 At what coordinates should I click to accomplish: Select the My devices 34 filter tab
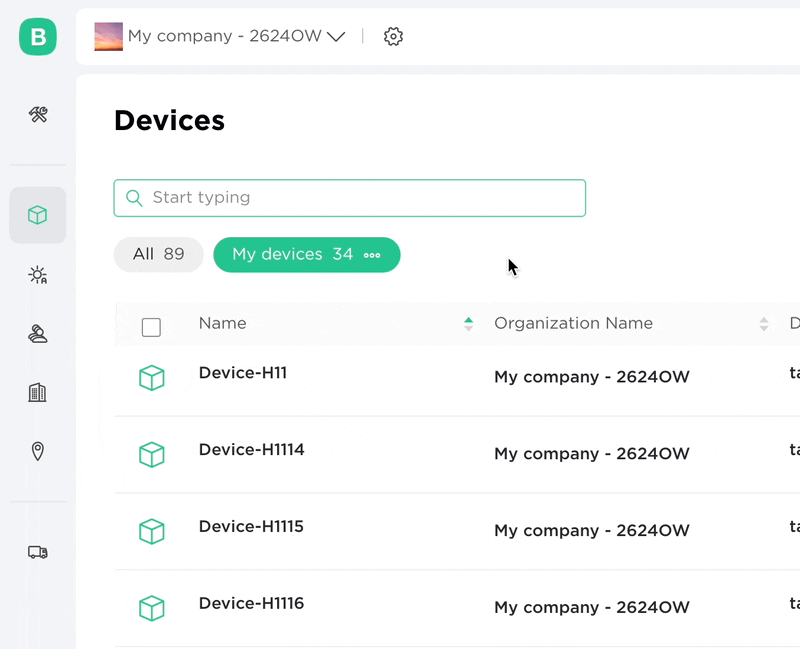292,255
